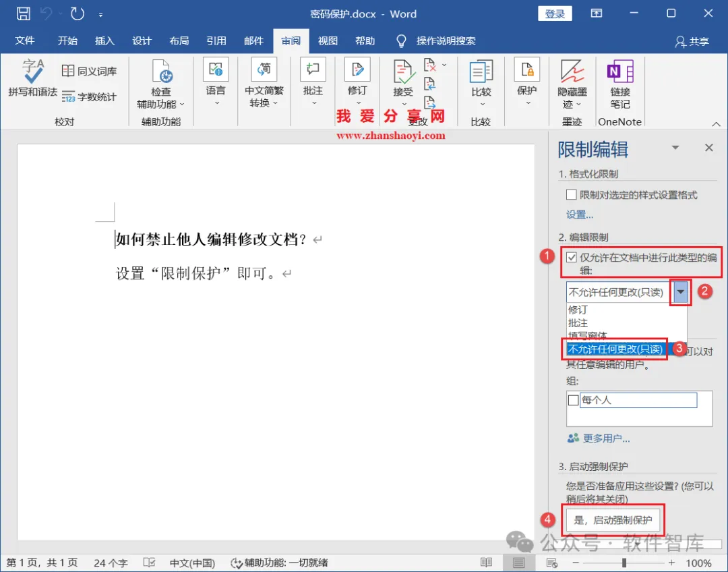The width and height of the screenshot is (728, 572).
Task: Check the 每个人 checkbox
Action: [574, 400]
